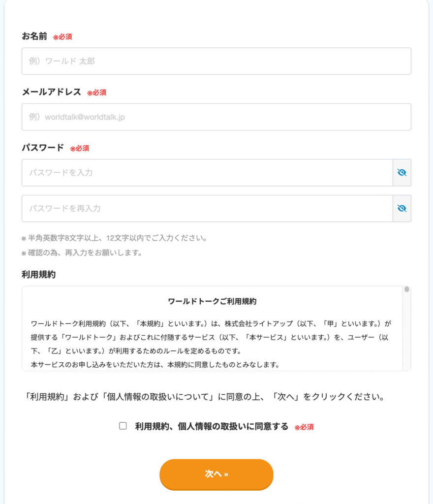433x504 pixels.
Task: Click the red ※必須 mark beside メールアドレス
Action: (x=96, y=93)
